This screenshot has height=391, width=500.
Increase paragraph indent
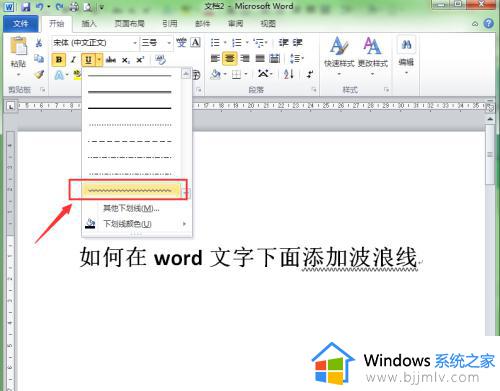tap(297, 42)
